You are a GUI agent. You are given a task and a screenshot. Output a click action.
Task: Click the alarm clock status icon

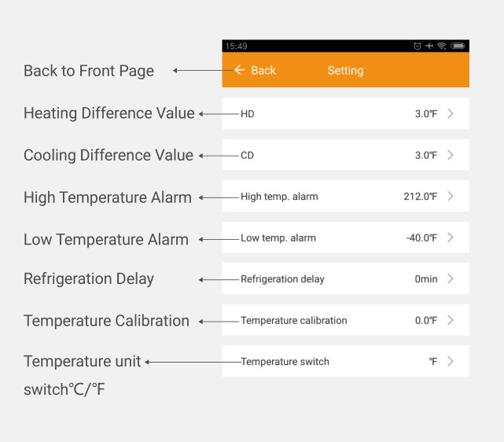[418, 46]
